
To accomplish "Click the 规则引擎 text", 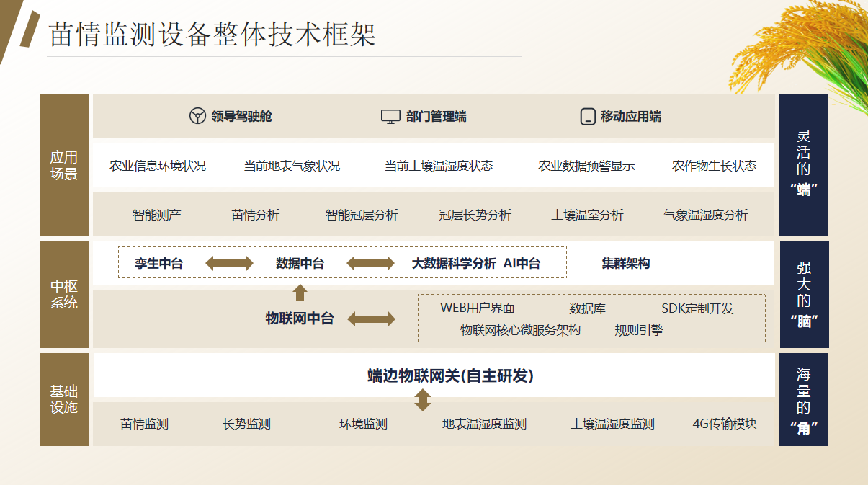I will click(639, 330).
